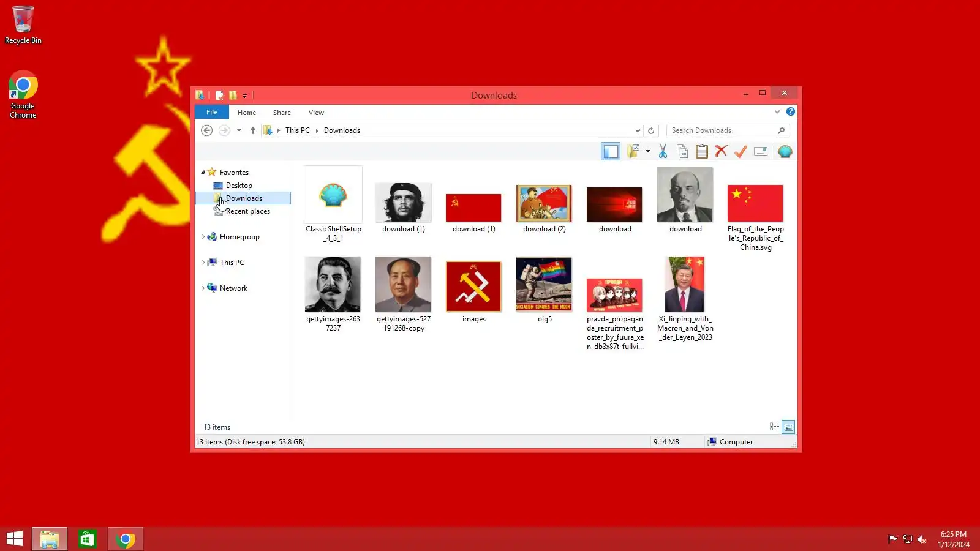Select Homegroup in the navigation pane

239,237
